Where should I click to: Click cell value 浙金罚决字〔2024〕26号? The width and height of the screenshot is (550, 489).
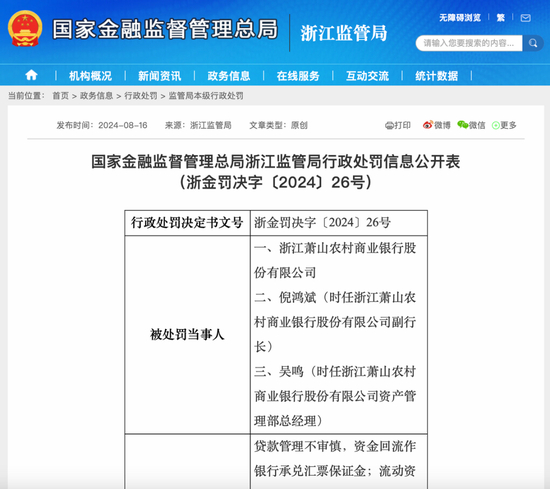[322, 223]
